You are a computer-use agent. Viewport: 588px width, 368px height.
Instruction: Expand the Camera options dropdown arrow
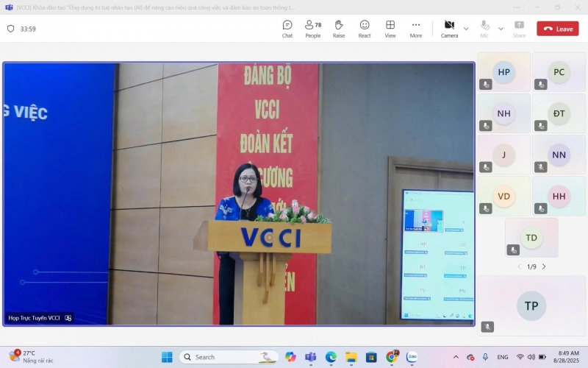click(466, 29)
